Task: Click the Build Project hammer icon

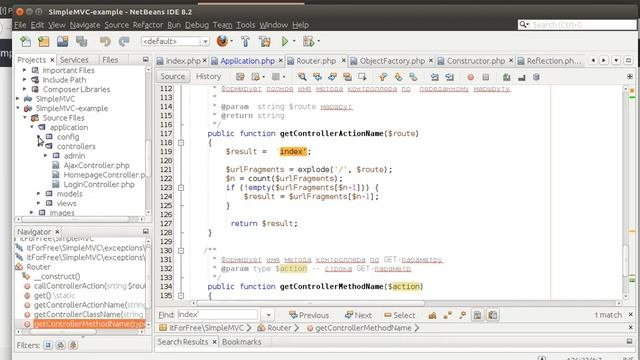Action: (245, 41)
